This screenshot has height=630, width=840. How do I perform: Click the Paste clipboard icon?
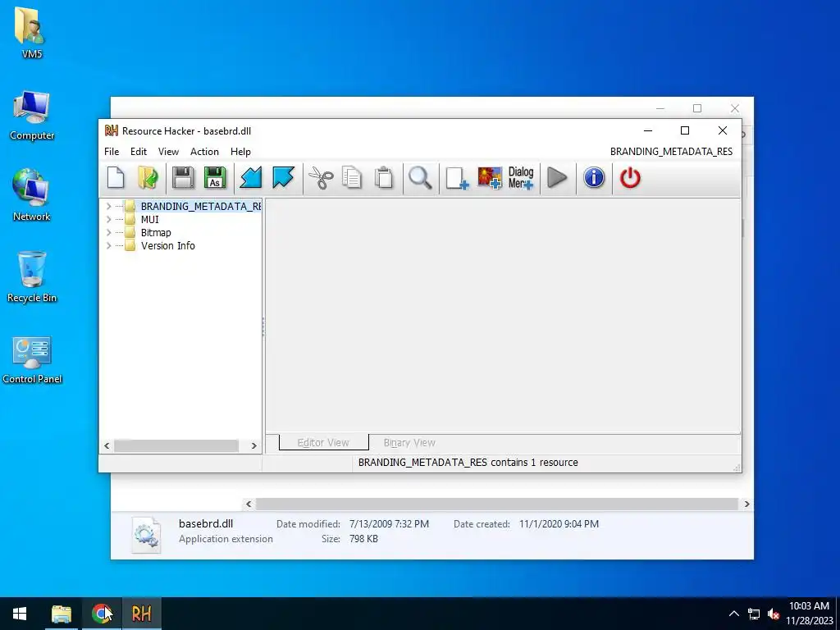tap(384, 178)
